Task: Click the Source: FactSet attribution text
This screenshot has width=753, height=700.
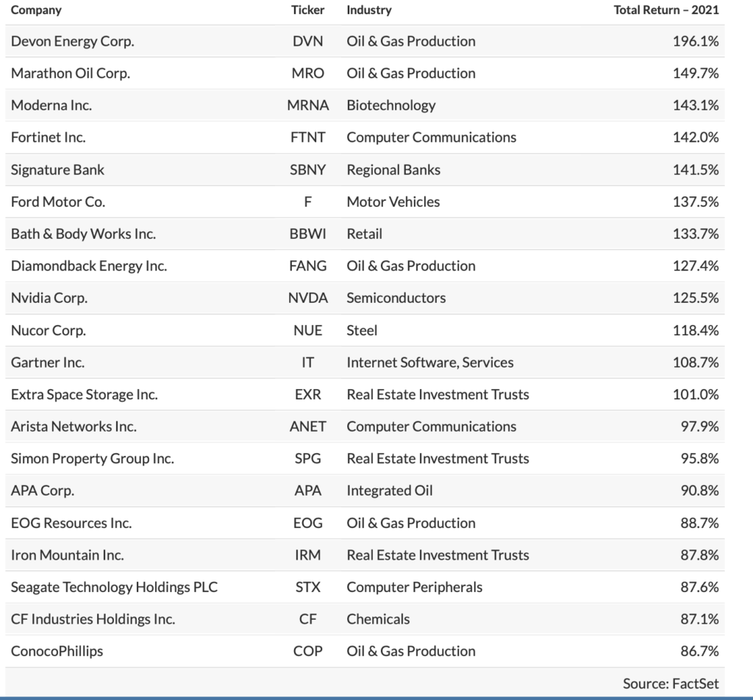Action: tap(671, 683)
